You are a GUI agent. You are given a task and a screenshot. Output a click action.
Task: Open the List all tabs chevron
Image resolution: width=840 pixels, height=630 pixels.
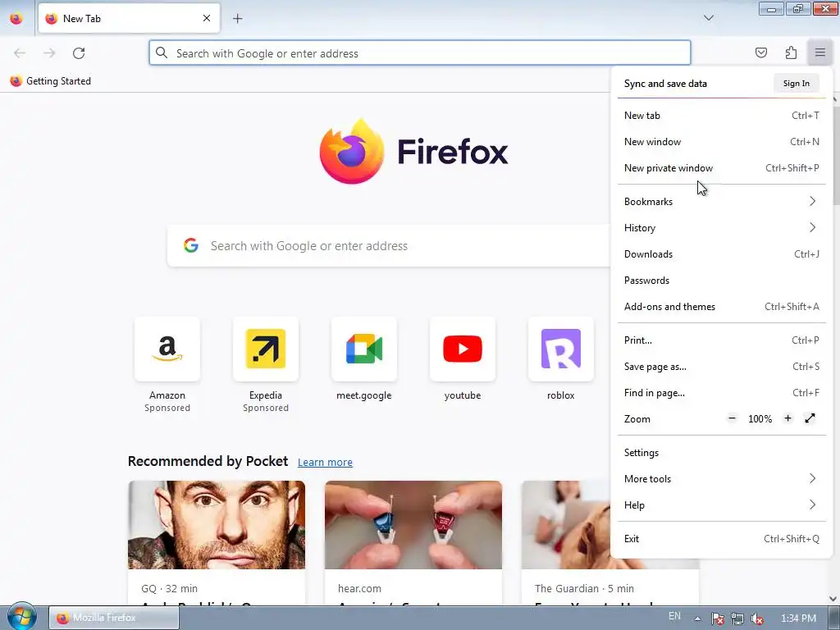(x=708, y=18)
